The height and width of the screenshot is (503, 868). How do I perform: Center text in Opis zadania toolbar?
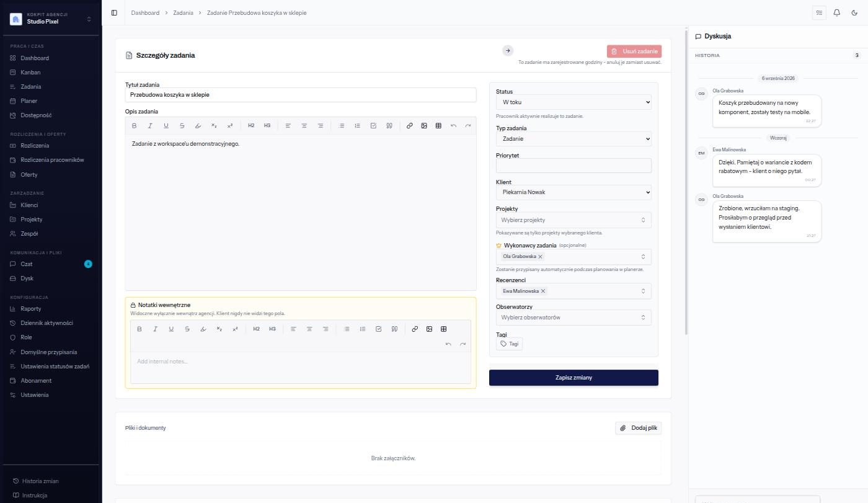304,125
